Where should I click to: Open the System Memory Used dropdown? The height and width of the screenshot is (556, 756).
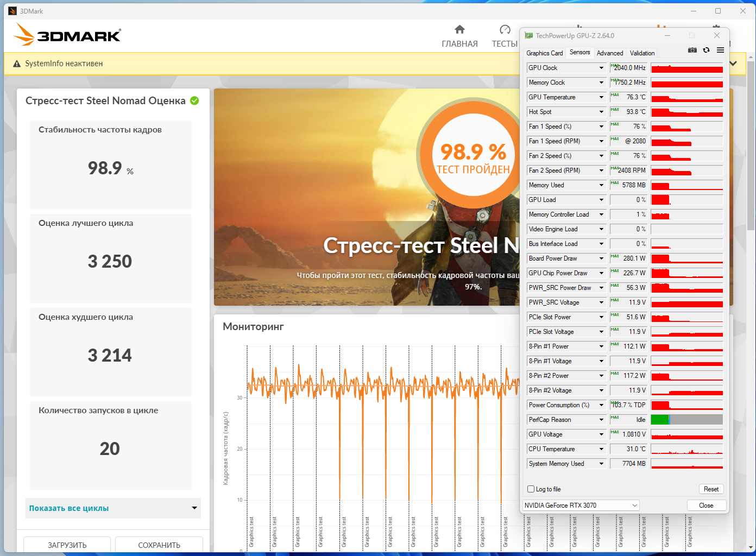[x=602, y=464]
